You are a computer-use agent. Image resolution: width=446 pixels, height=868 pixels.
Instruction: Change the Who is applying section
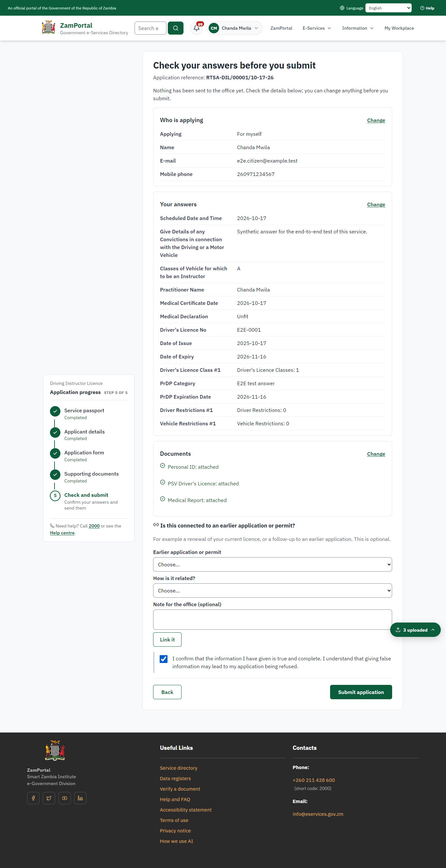(x=376, y=120)
